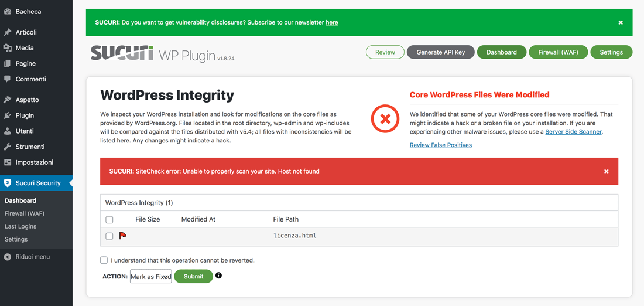Check the licenza.html row checkbox
The width and height of the screenshot is (644, 306).
[x=109, y=236]
